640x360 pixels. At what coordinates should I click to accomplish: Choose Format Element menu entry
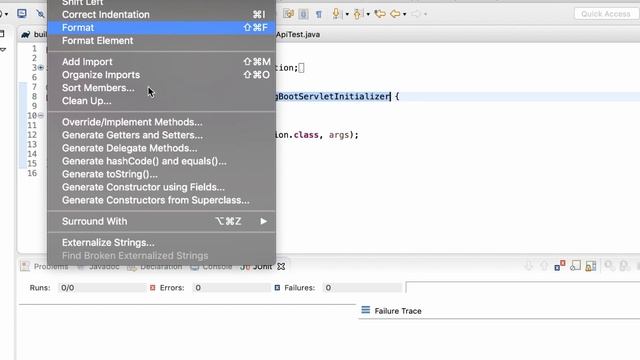coord(161,41)
